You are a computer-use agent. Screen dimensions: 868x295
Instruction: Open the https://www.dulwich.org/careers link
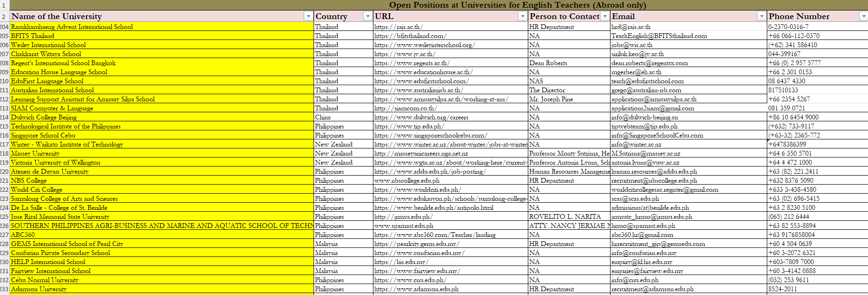point(421,118)
